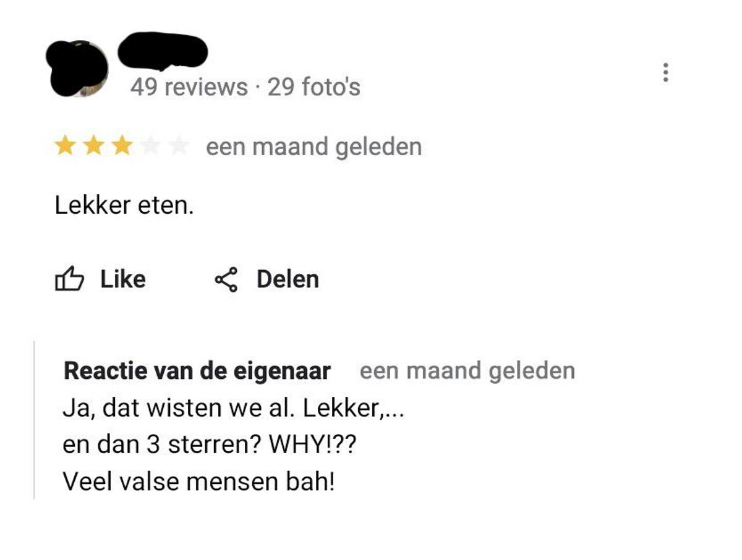
Task: Open the reviewer's profile picture
Action: 77,68
